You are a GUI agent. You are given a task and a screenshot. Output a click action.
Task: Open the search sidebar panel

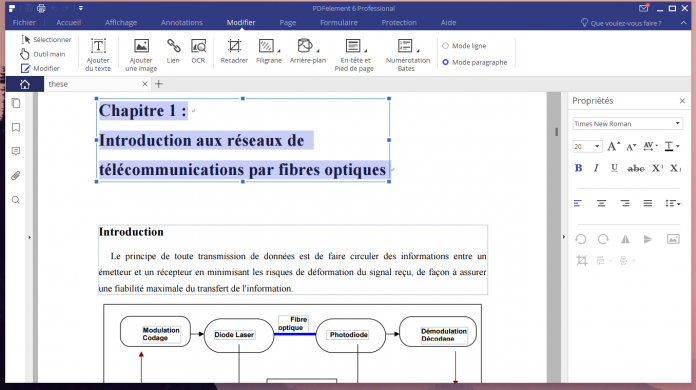[16, 200]
